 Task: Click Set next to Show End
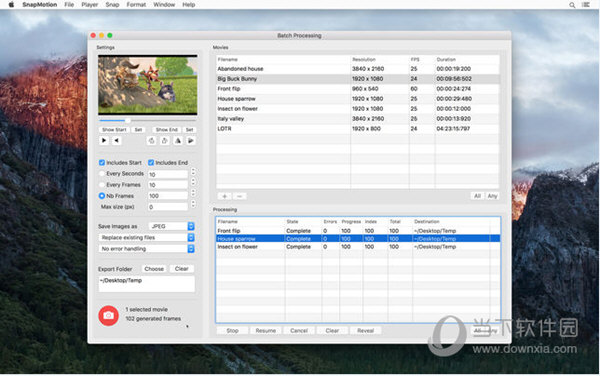pyautogui.click(x=189, y=130)
